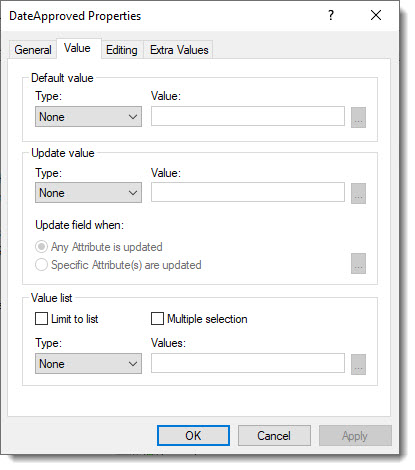Click ellipsis button beside Update value field
Image resolution: width=415 pixels, height=470 pixels.
pos(358,193)
